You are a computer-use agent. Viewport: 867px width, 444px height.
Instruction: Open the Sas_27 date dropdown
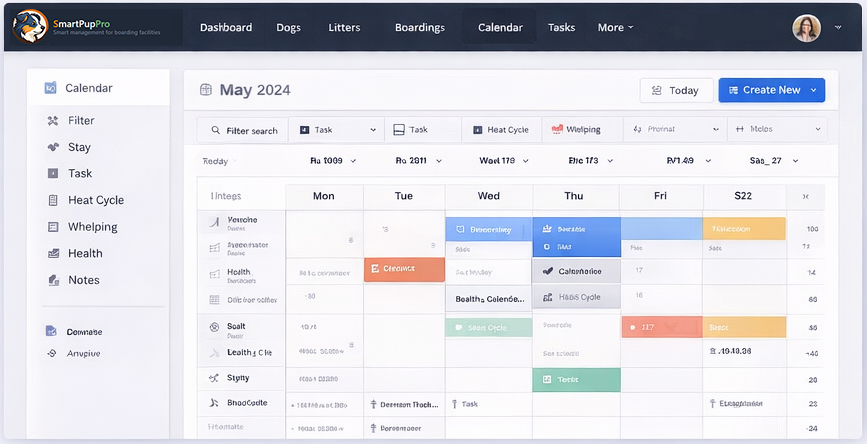click(774, 161)
